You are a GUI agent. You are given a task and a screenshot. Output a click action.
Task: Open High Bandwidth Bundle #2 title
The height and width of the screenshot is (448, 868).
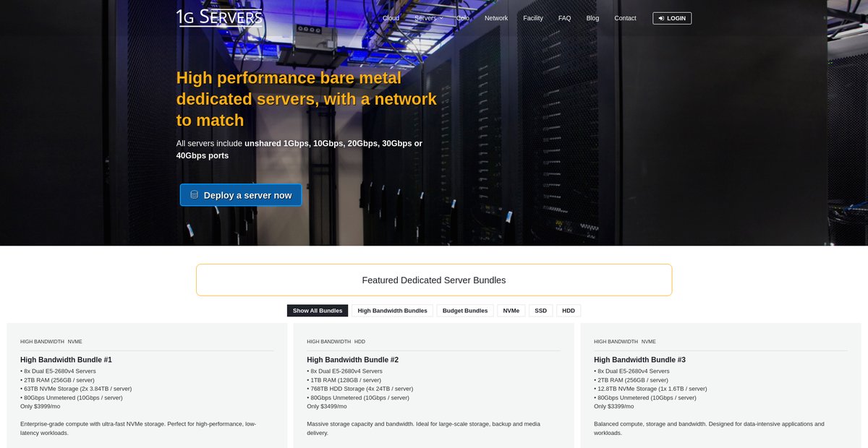(353, 359)
